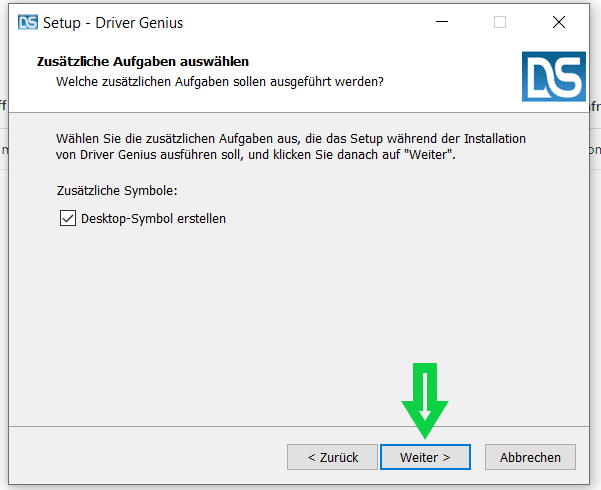Uncheck the Desktop-Symbol erstellen checkbox
Viewport: 601px width, 490px height.
coord(68,218)
